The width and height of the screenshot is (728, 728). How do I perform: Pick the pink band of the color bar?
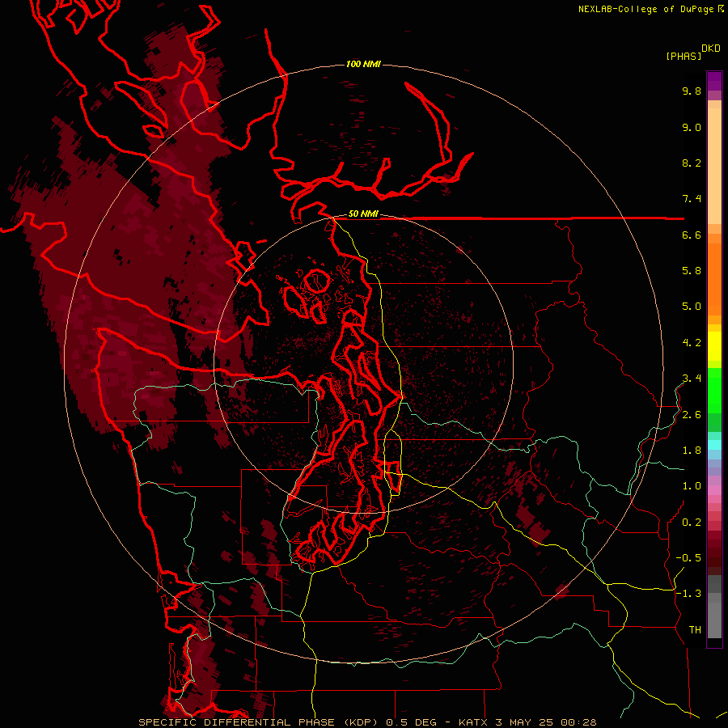[x=714, y=490]
